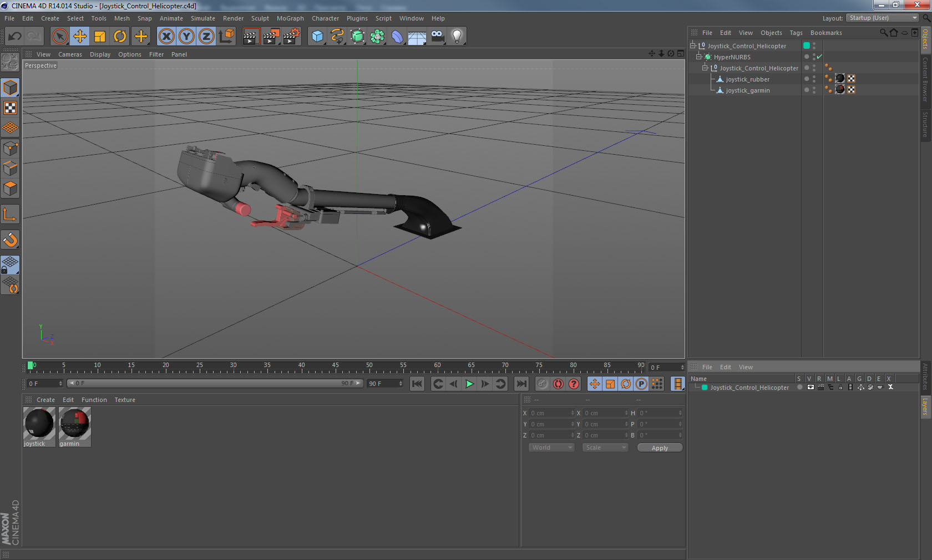Add a light object
This screenshot has height=560, width=932.
pyautogui.click(x=457, y=37)
